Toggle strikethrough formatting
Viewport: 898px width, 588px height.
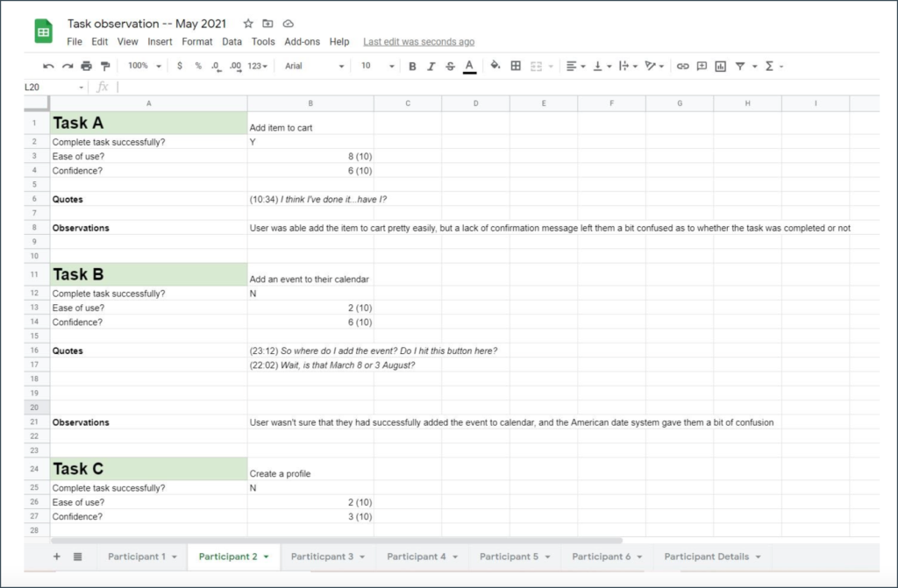(x=448, y=66)
